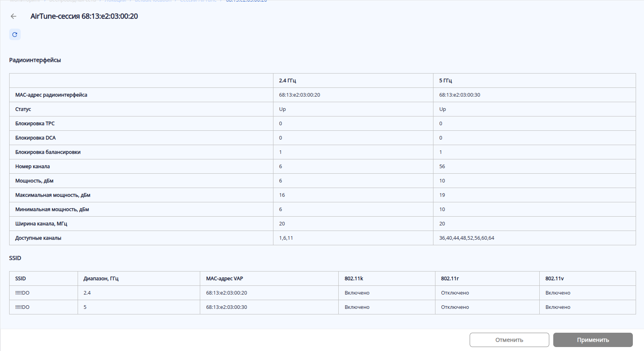Select the Блокировка DCA row label
This screenshot has height=351, width=644.
(35, 138)
